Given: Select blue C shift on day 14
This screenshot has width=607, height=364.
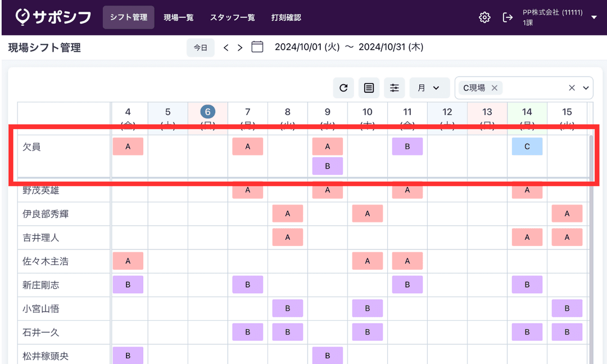Looking at the screenshot, I should [x=527, y=147].
